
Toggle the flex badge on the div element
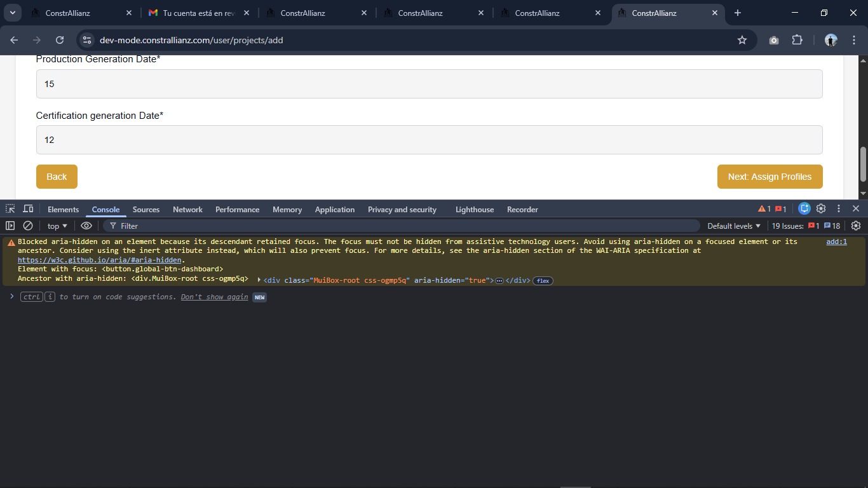click(x=543, y=281)
